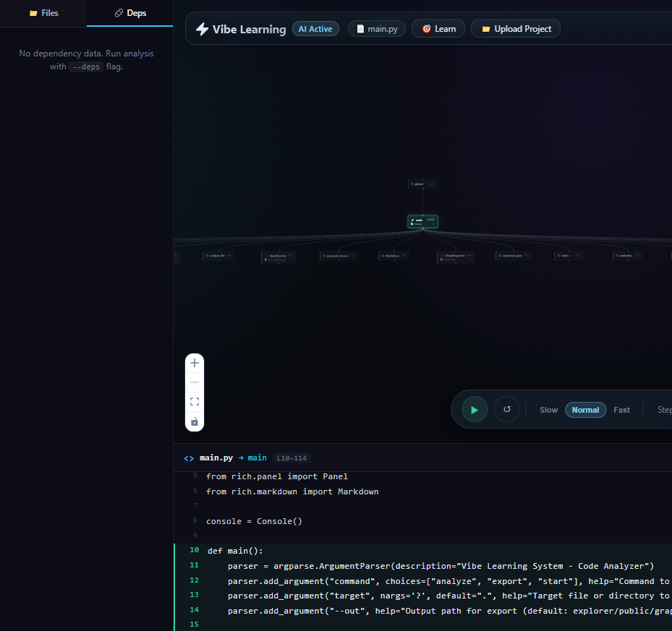Click the --deps flag code text
Screen dimensions: 672x631
coord(86,66)
